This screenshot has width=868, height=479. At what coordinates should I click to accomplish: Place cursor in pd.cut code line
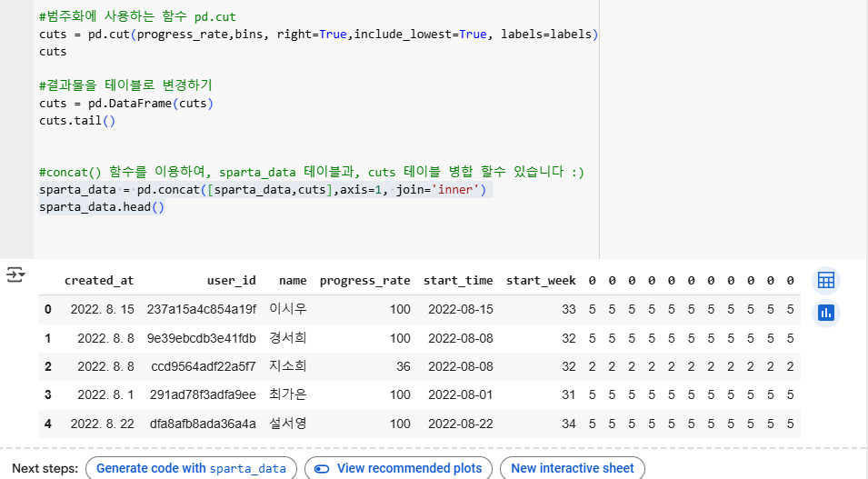click(318, 35)
